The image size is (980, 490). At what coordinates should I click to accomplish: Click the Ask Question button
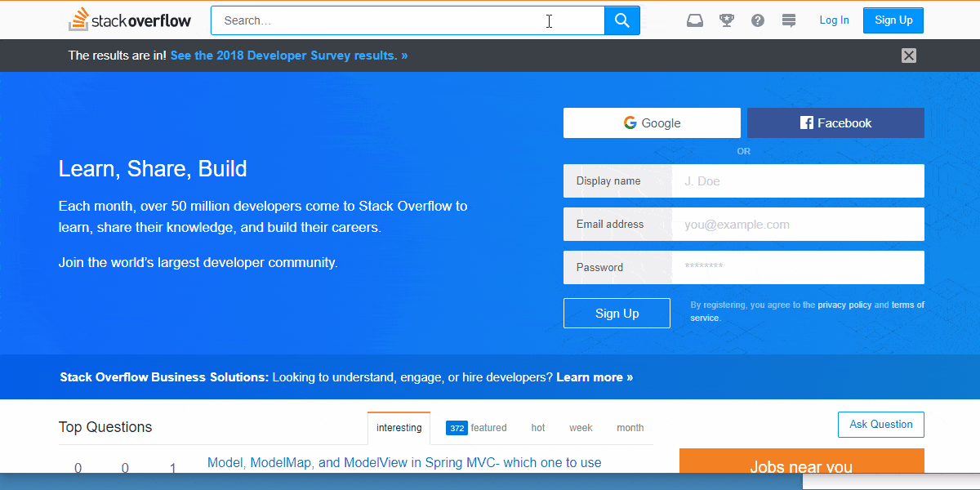[x=881, y=425]
